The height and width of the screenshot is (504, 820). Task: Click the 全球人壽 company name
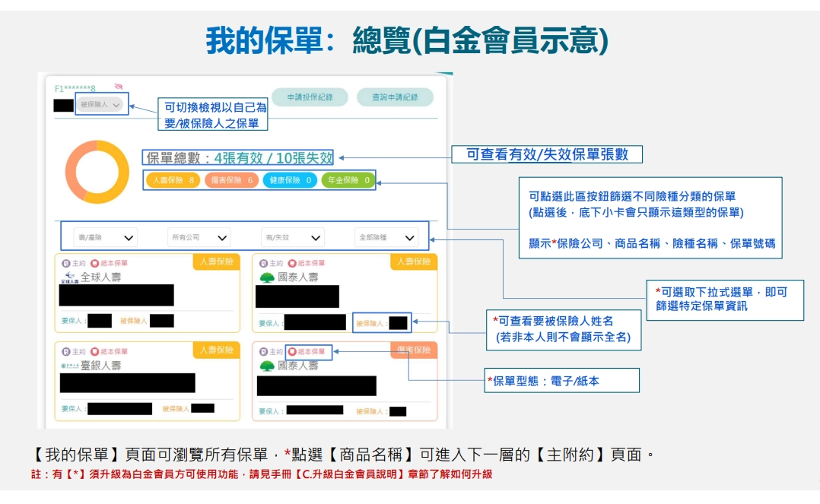(x=100, y=277)
